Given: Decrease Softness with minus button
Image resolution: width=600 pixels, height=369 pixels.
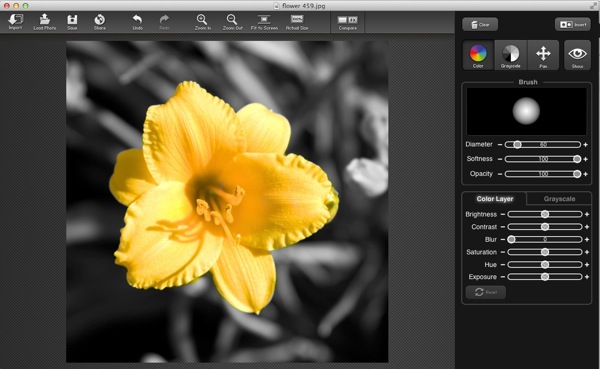Looking at the screenshot, I should pyautogui.click(x=500, y=159).
